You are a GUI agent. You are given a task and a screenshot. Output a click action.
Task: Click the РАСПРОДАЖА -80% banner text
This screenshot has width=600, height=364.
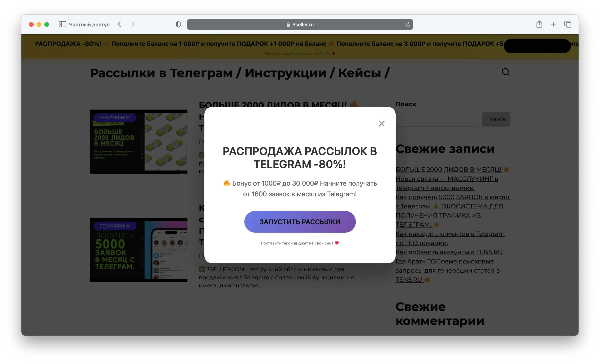(68, 44)
